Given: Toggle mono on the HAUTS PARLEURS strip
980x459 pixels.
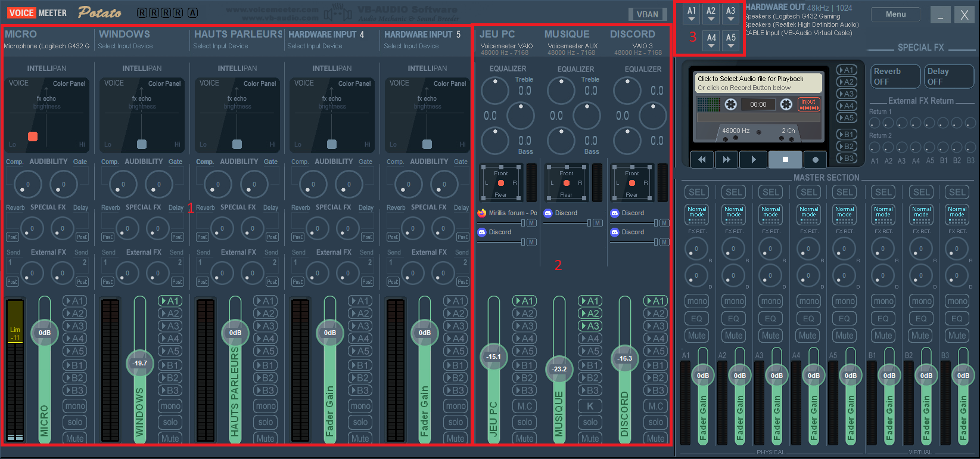Looking at the screenshot, I should [x=266, y=406].
